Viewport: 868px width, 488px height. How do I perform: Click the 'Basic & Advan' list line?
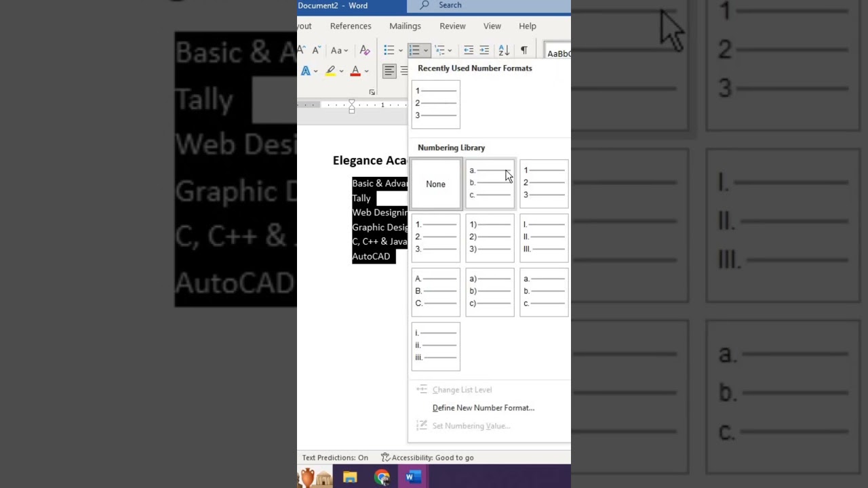[380, 184]
